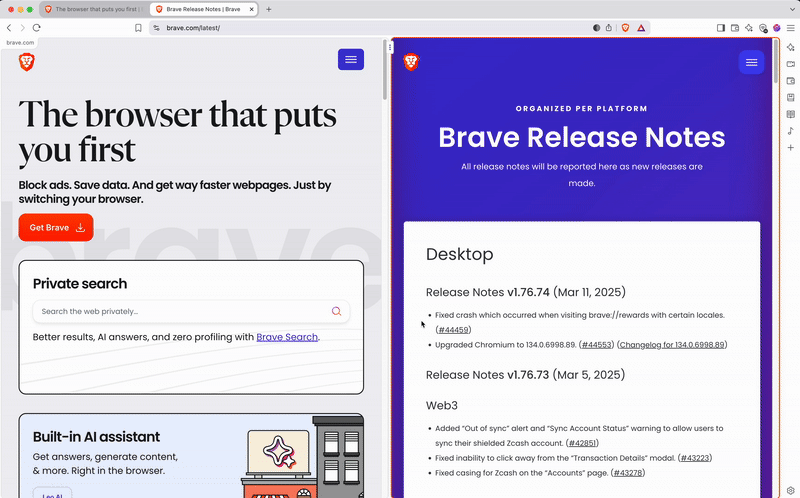Click the 'Desktop' section heading
This screenshot has width=800, height=498.
[x=460, y=254]
